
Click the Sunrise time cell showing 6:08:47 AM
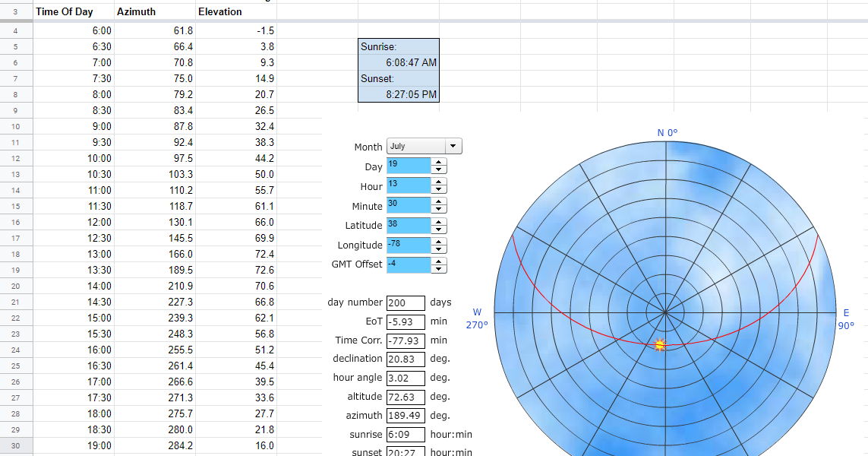398,62
